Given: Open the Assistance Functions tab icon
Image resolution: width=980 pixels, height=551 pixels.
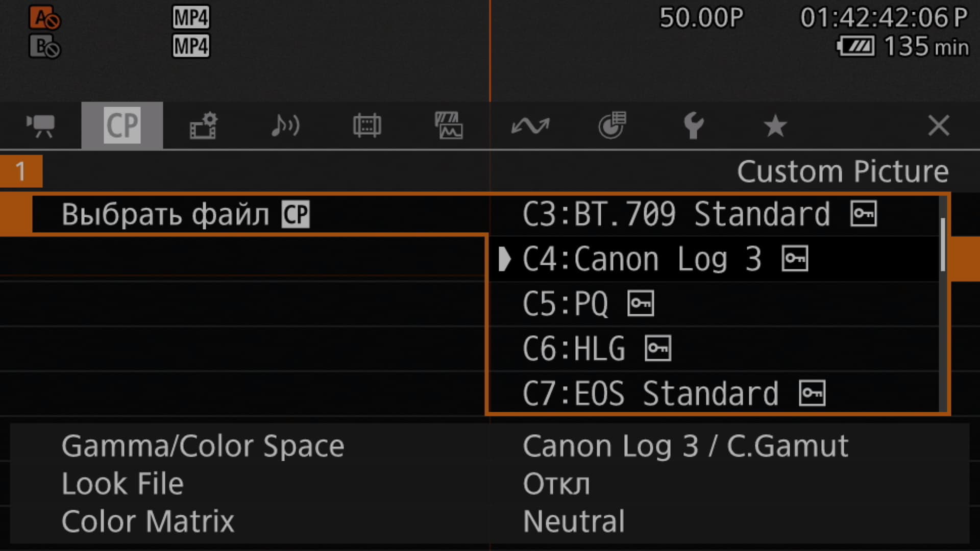Looking at the screenshot, I should coord(449,126).
